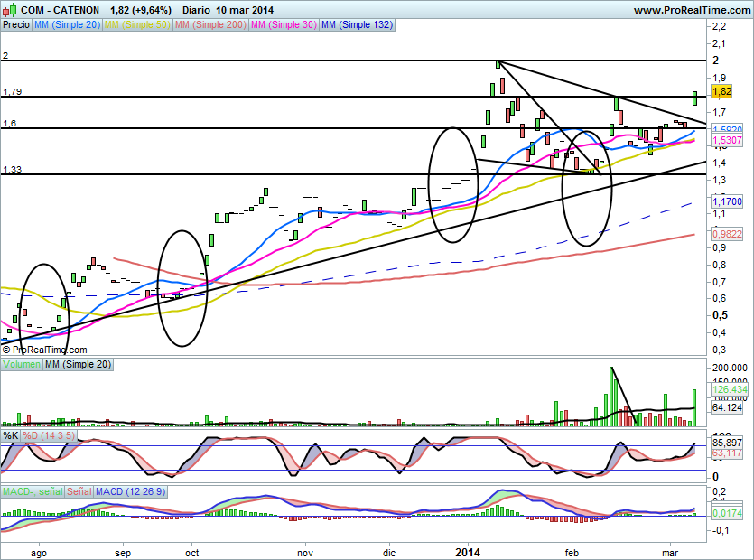The image size is (754, 560).
Task: Open the blue MM (Simple 20) price indicator label
Action: pos(67,25)
